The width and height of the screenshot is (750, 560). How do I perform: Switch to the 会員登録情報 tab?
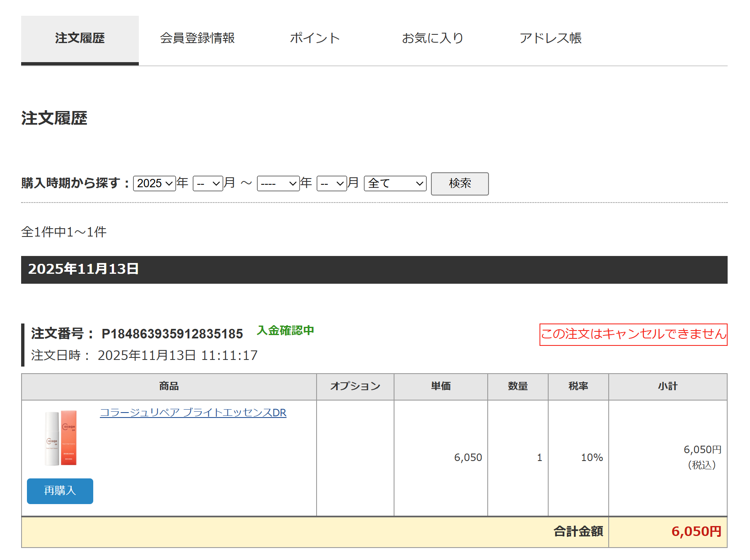[198, 38]
